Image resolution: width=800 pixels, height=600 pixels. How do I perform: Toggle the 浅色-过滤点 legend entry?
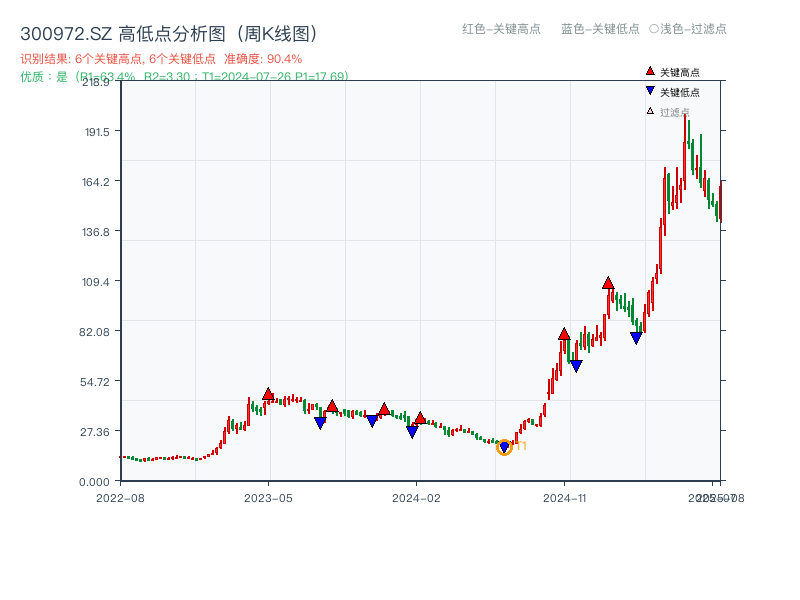click(685, 30)
